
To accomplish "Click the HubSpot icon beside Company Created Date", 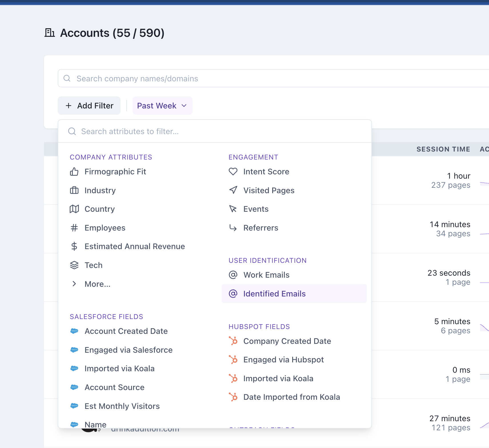I will click(233, 341).
